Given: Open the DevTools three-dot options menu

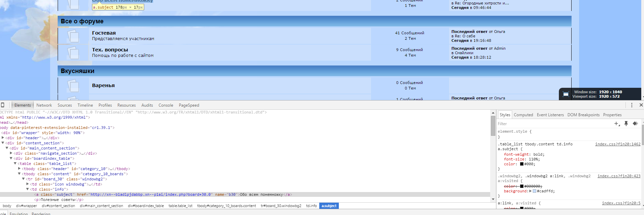Looking at the screenshot, I should pos(632,105).
